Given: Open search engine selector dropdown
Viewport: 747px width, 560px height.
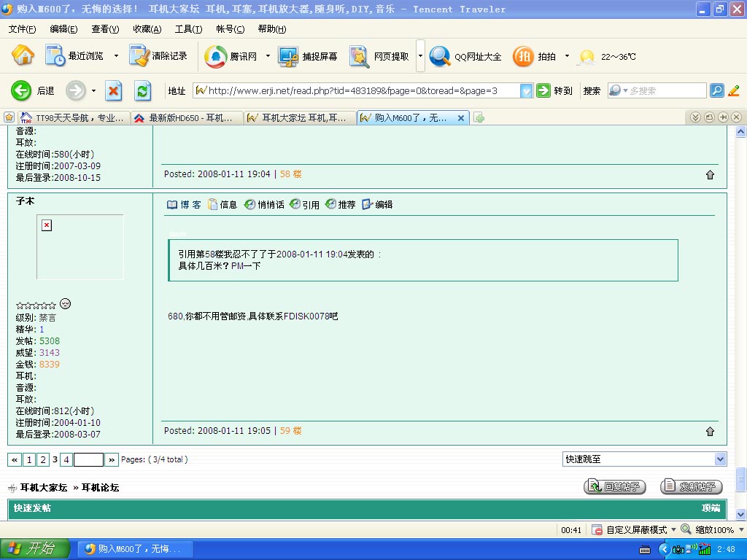Looking at the screenshot, I should [x=619, y=90].
